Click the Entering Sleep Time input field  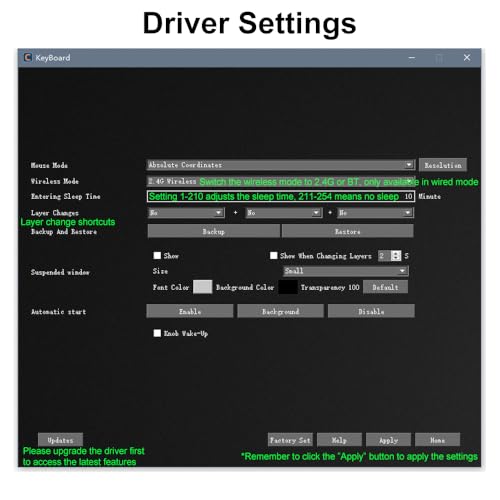281,196
